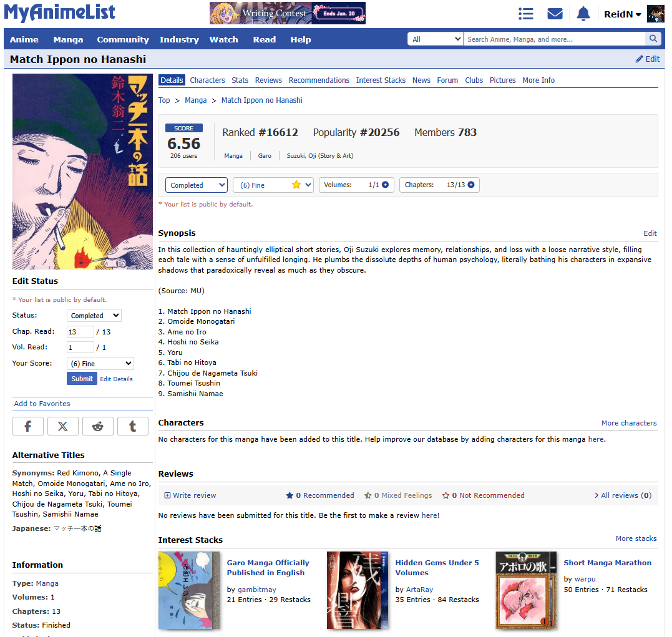Screen dimensions: 672x637
Task: Increment volumes read with plus icon
Action: (385, 185)
